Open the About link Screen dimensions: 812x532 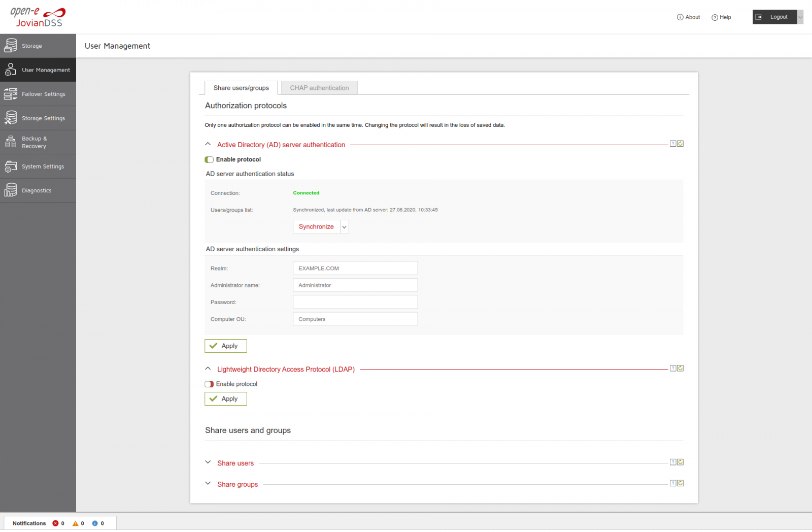click(688, 17)
